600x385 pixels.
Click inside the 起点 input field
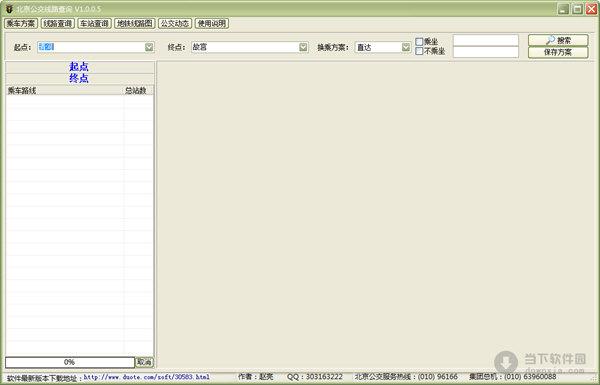91,47
